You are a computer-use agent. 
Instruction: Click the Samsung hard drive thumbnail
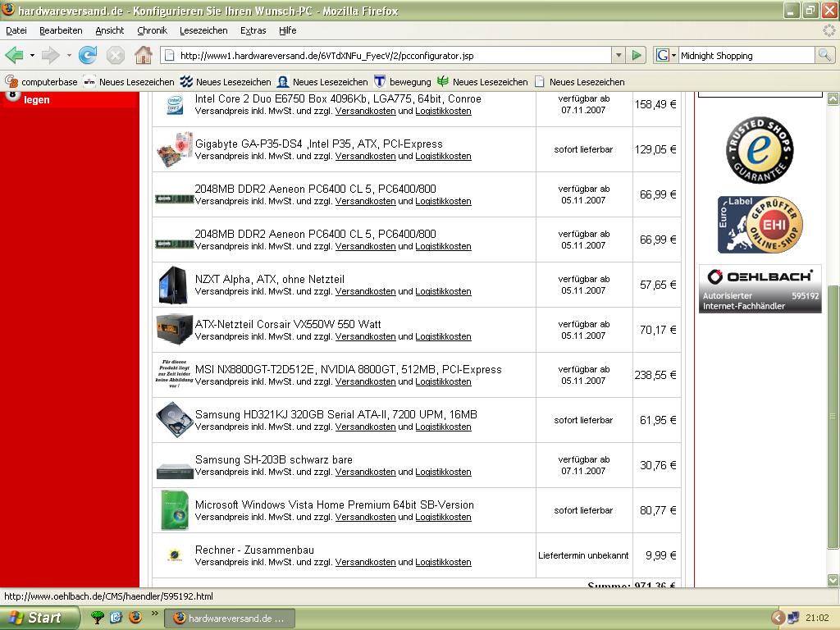coord(174,419)
